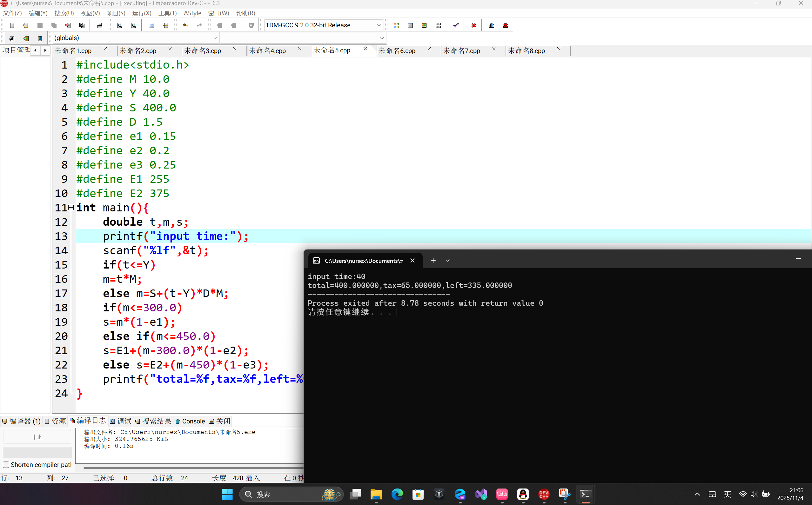
Task: Click the profile analysis bar chart icon
Action: (491, 25)
